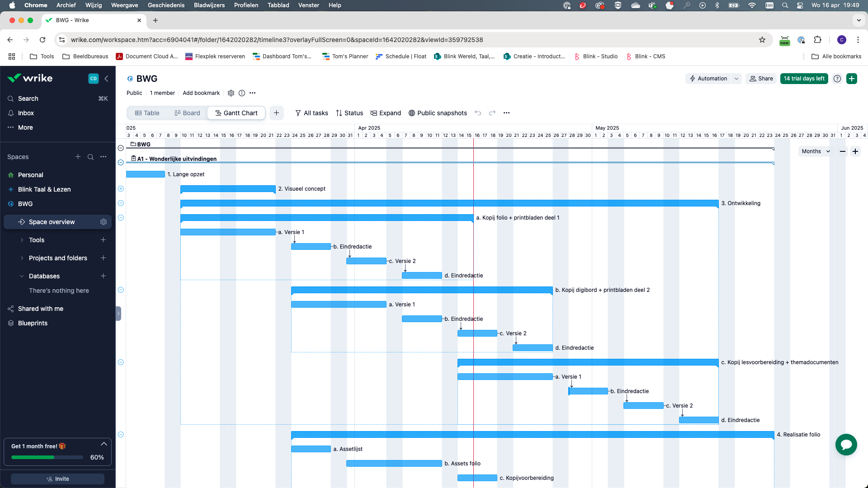
Task: Click the info icon below BWG title
Action: pos(242,93)
